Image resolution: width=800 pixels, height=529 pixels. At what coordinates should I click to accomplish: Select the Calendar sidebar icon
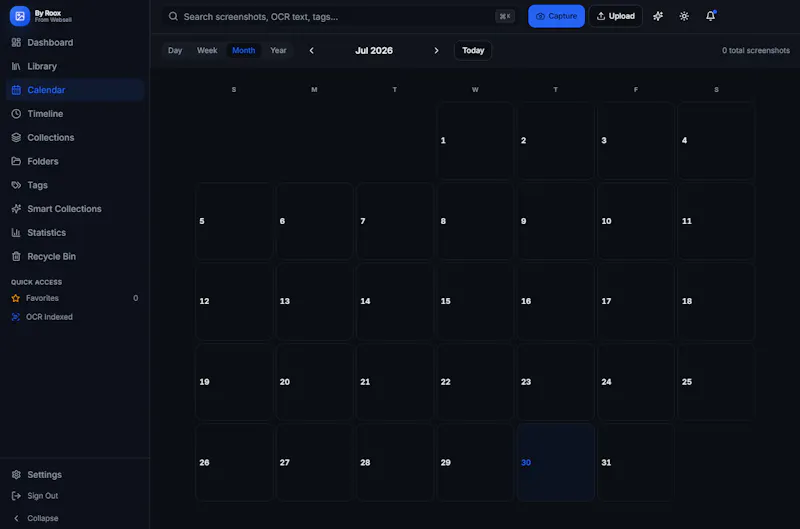pos(16,90)
